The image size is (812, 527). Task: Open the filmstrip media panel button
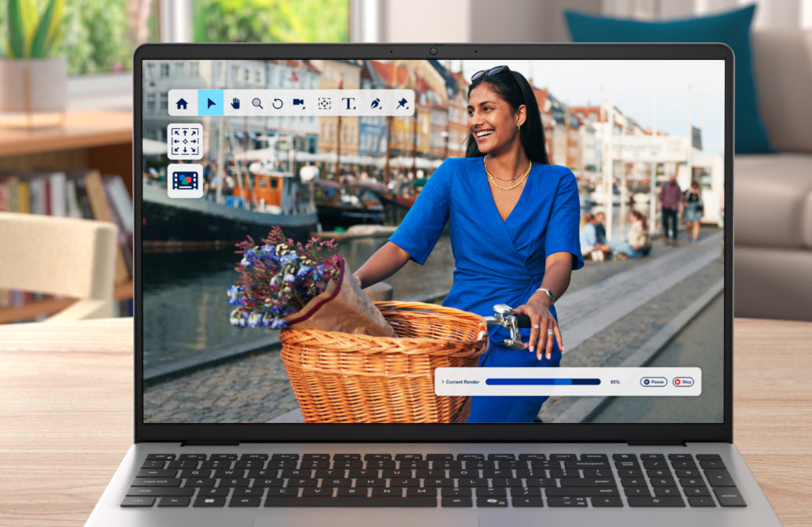pos(185,180)
